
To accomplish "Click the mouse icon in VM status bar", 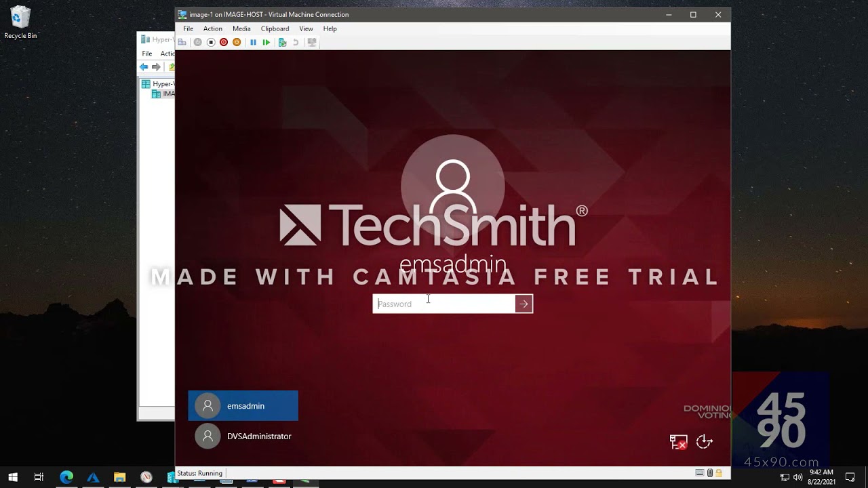I will (710, 473).
